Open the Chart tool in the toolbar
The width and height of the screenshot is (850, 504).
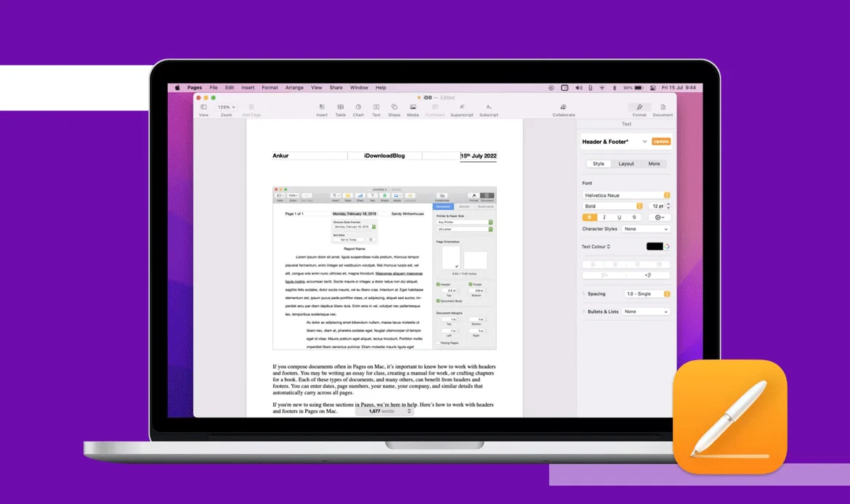pyautogui.click(x=358, y=107)
